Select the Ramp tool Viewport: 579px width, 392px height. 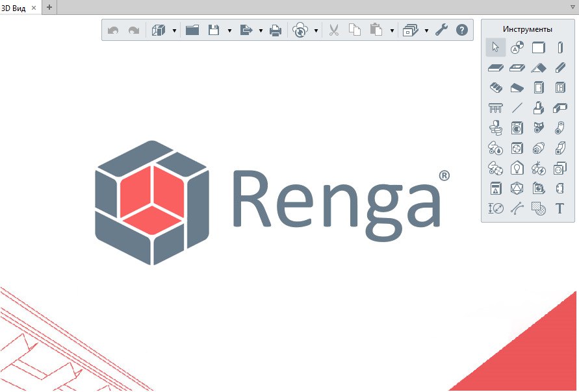[x=517, y=88]
